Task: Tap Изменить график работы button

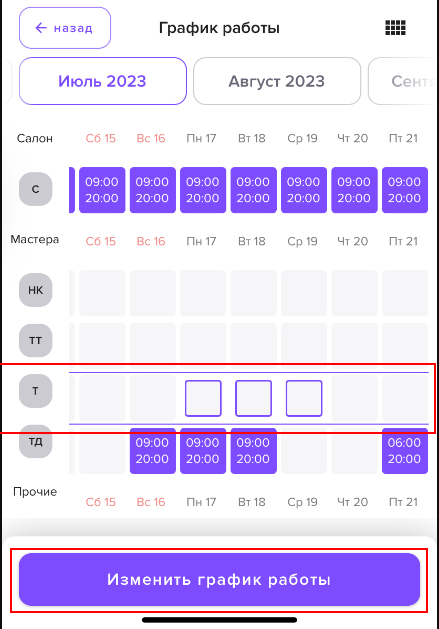Action: pyautogui.click(x=219, y=580)
